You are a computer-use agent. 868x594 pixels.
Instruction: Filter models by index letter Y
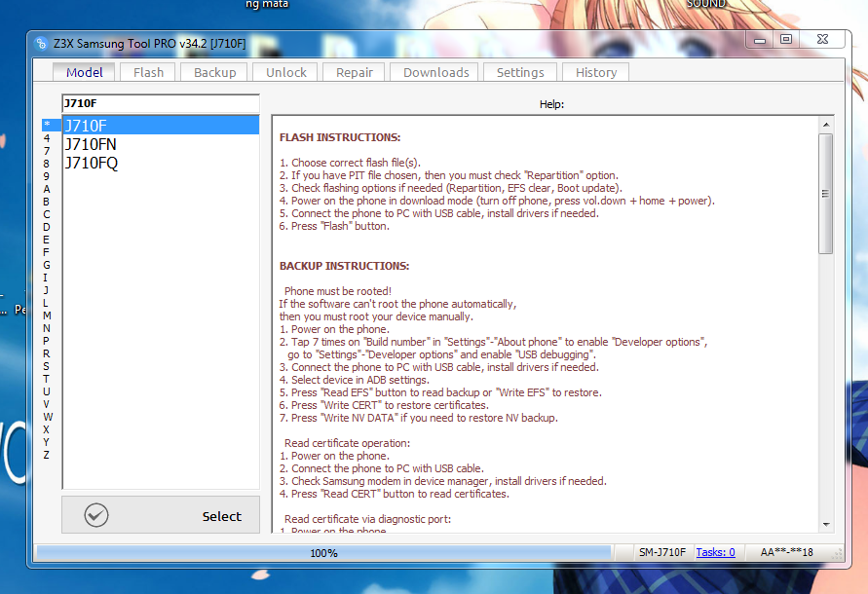pyautogui.click(x=47, y=442)
